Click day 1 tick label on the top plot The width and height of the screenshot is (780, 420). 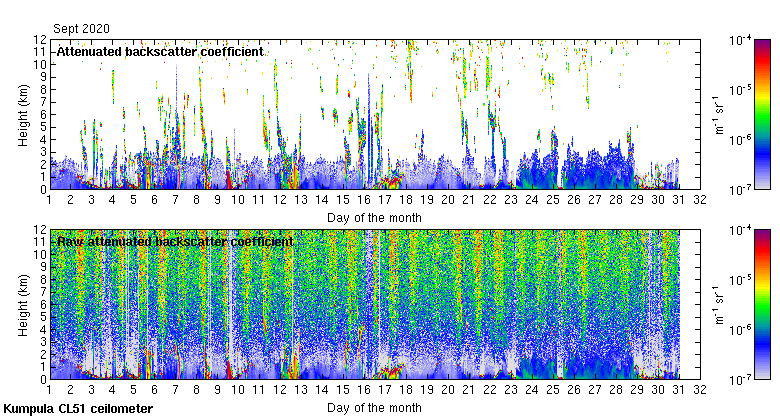click(49, 200)
